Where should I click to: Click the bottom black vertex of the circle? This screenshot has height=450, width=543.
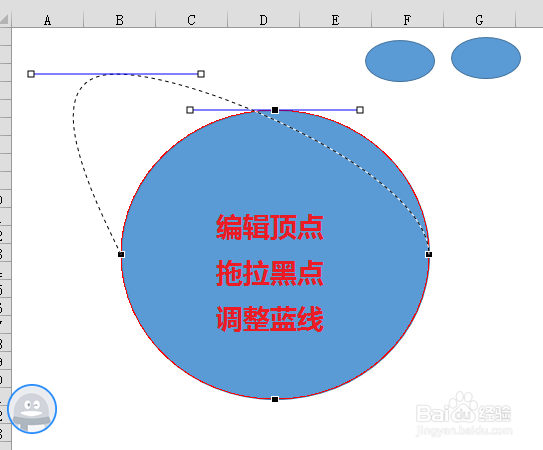pyautogui.click(x=275, y=399)
